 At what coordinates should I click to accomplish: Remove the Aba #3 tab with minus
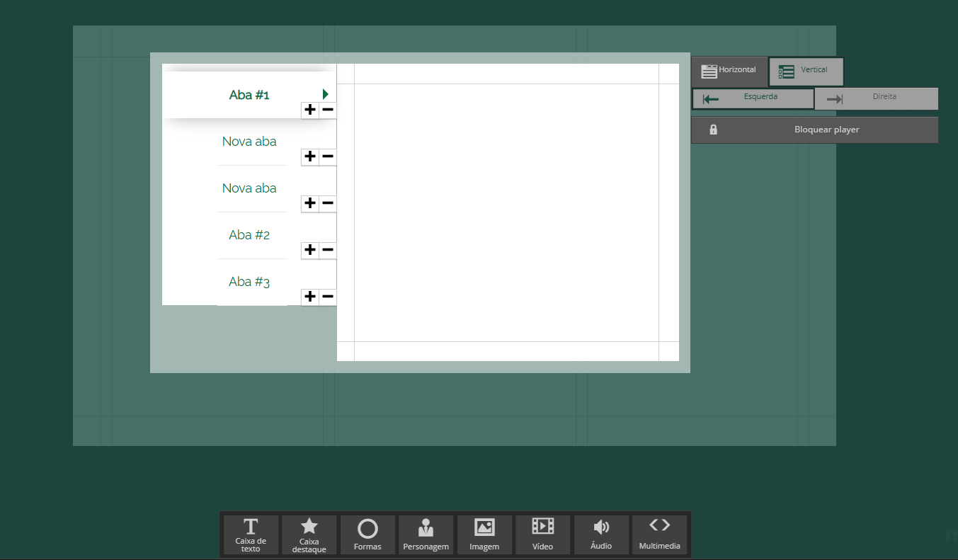(x=328, y=297)
